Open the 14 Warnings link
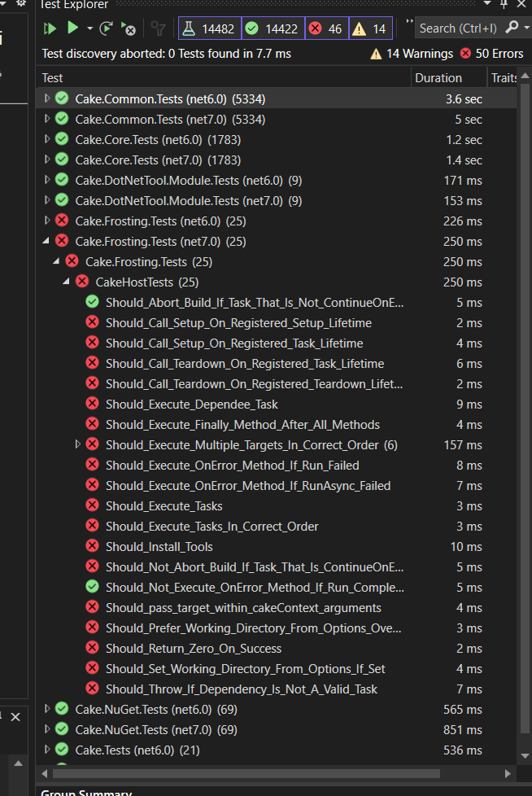Image resolution: width=532 pixels, height=796 pixels. [412, 54]
